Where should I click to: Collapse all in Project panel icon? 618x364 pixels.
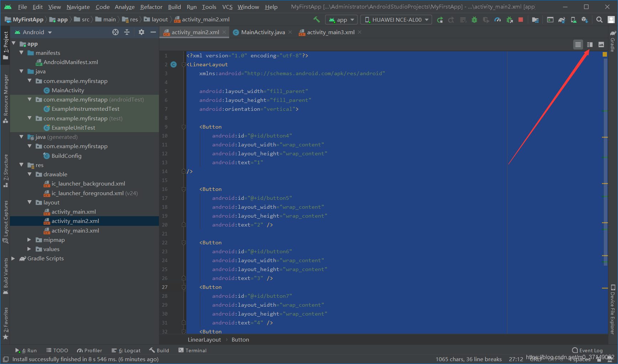pyautogui.click(x=127, y=32)
